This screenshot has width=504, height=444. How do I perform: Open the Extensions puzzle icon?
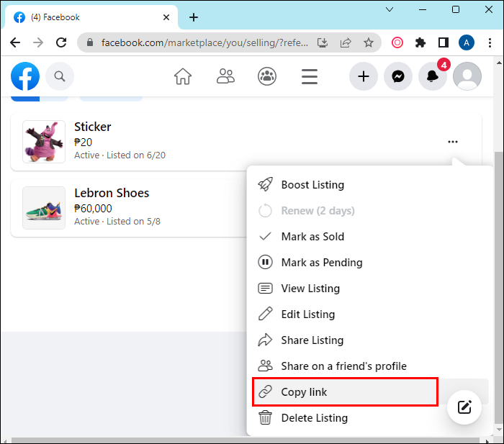(420, 42)
